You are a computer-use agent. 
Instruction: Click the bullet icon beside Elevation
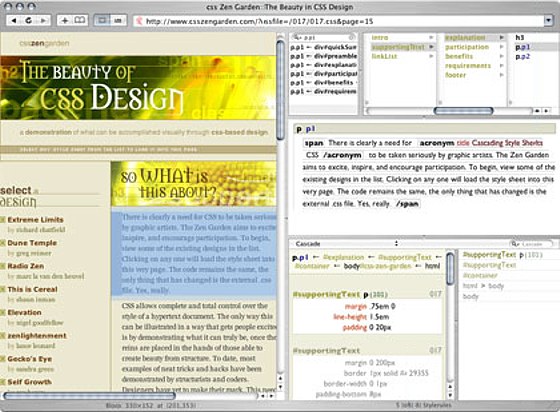[x=2, y=312]
